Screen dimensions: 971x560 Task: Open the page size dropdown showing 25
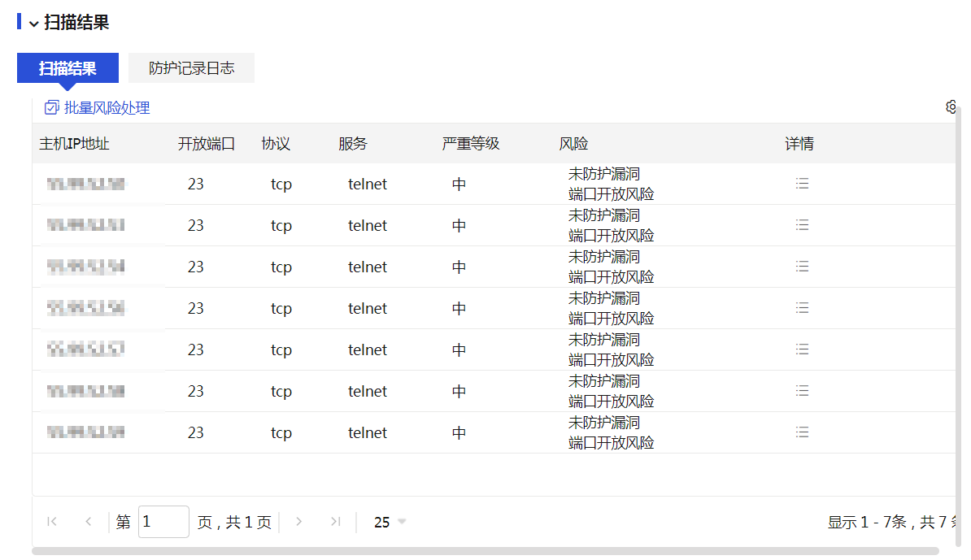[390, 523]
